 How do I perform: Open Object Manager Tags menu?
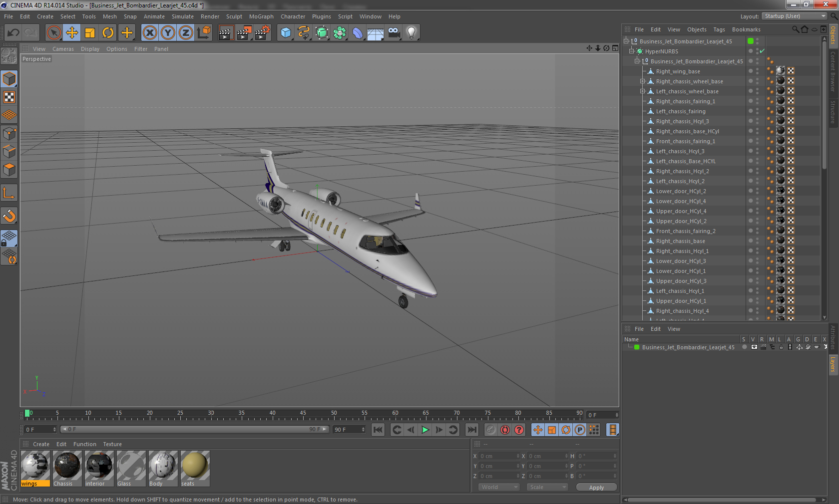[719, 29]
